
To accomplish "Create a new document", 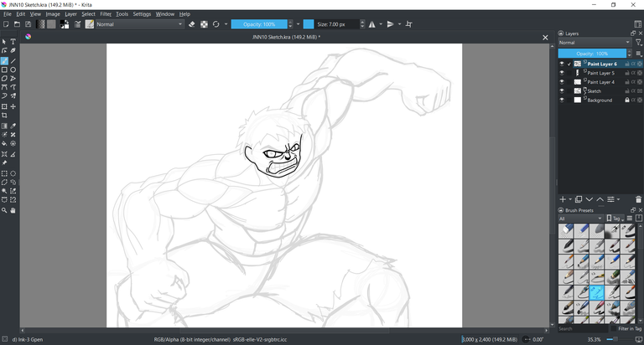I will pyautogui.click(x=6, y=24).
